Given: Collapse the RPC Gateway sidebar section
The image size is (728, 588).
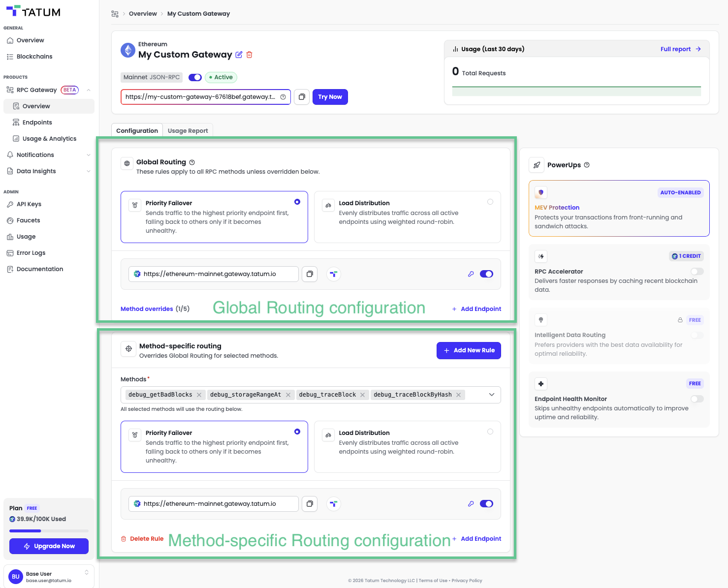Looking at the screenshot, I should coord(89,90).
